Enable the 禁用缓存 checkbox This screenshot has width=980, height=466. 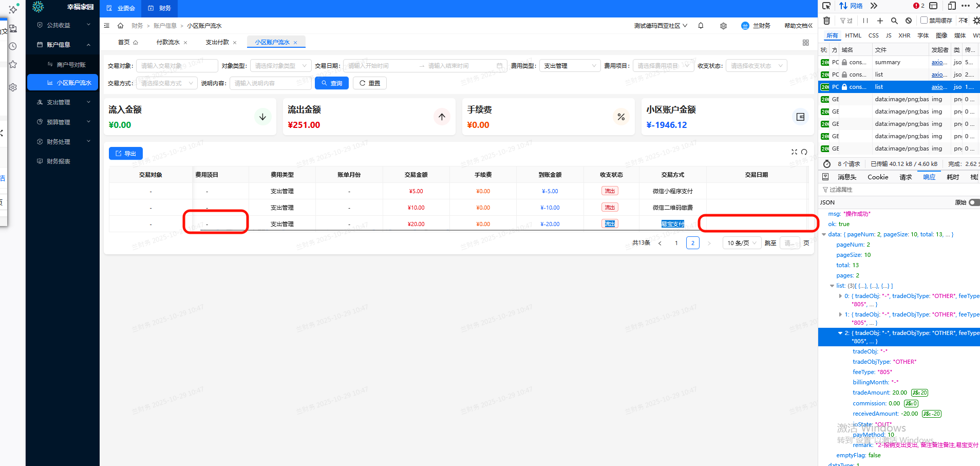[924, 21]
